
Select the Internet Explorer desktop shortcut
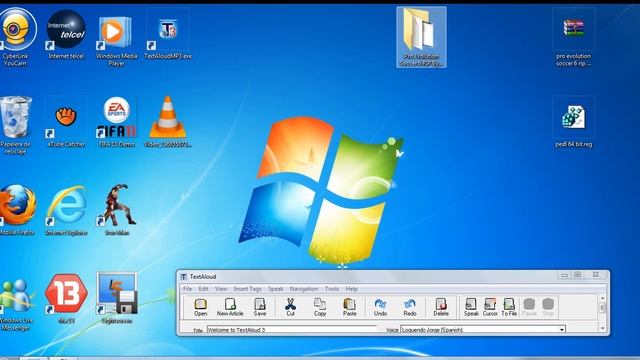point(66,210)
